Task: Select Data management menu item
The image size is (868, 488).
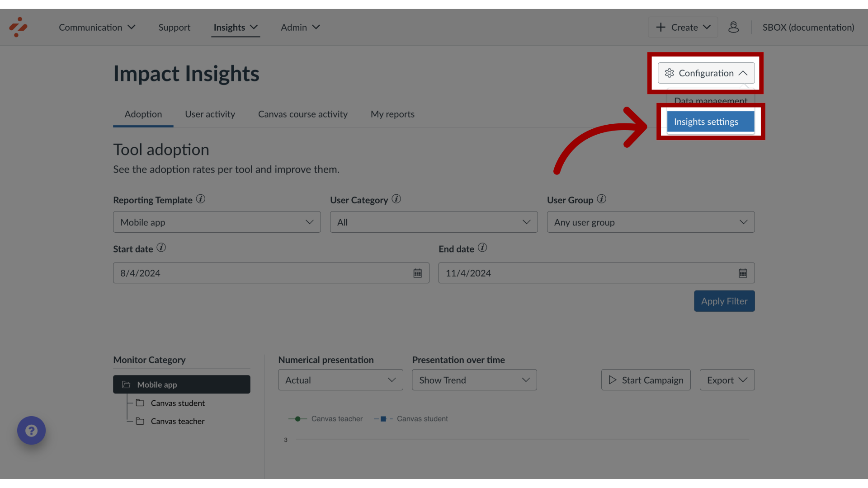Action: coord(711,101)
